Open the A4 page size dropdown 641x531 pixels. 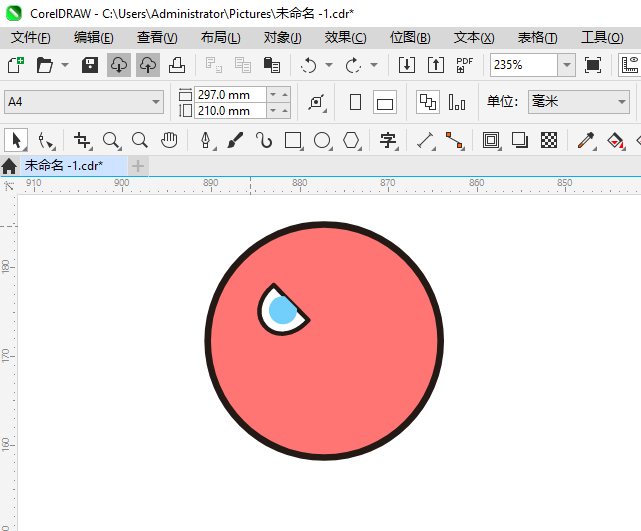[156, 102]
